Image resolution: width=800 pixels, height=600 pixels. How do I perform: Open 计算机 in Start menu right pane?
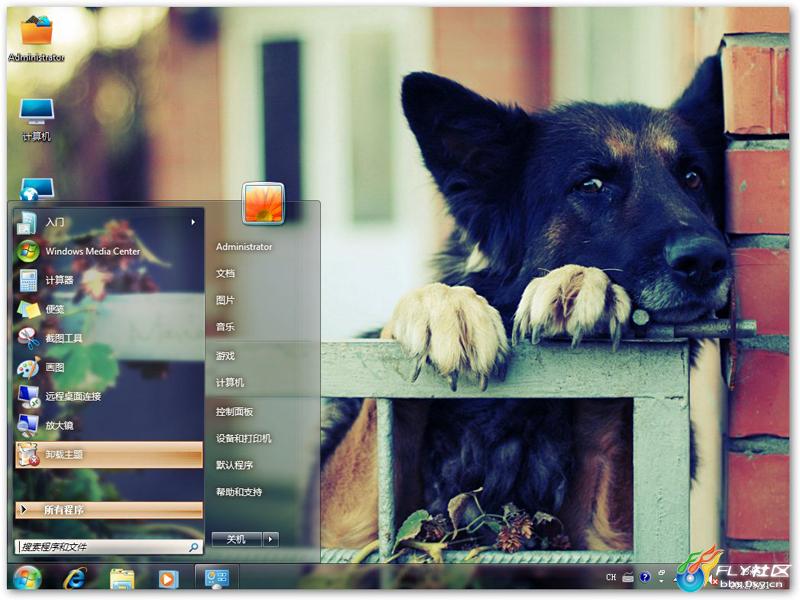coord(230,382)
